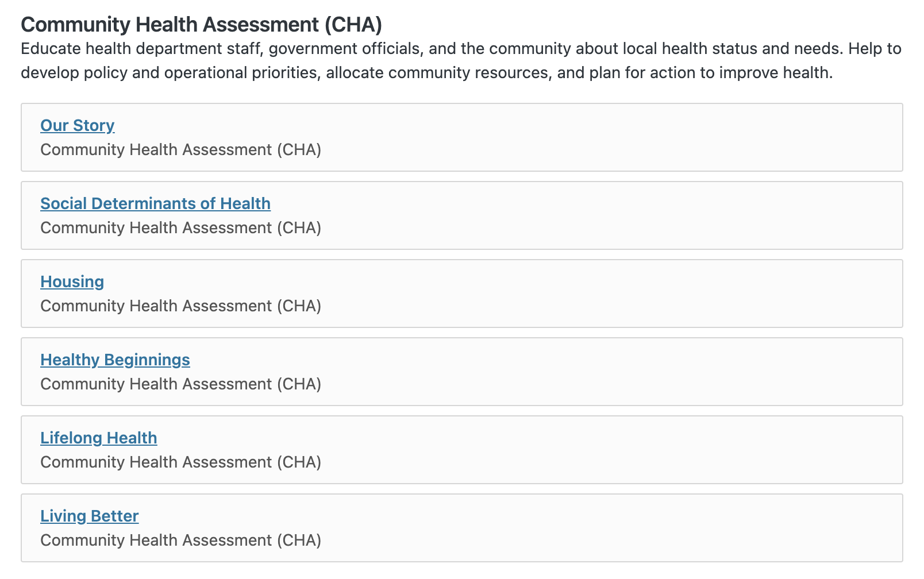Go to the Lifelong Health link

(x=98, y=438)
